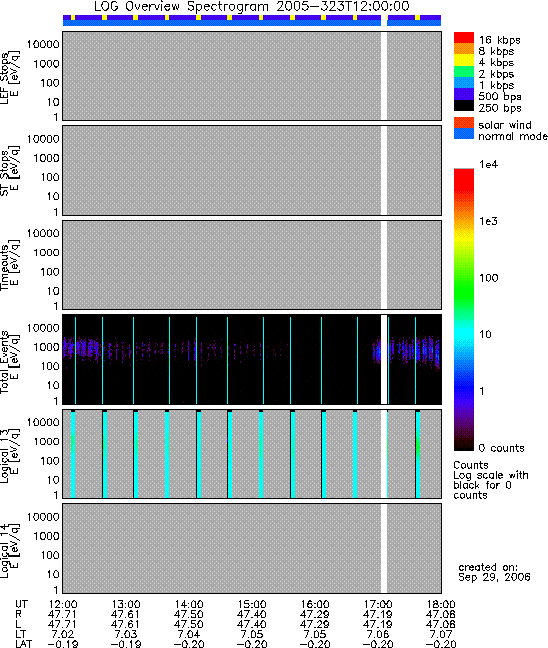Click the LAT value -0.19 under 12:00
548x648 pixels.
tap(62, 643)
